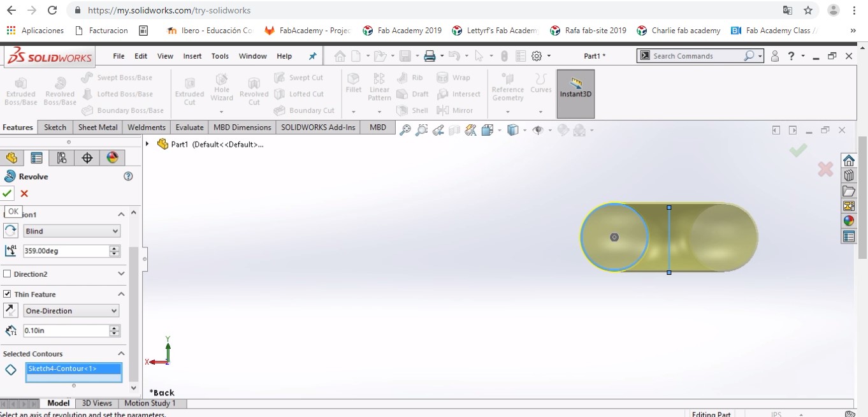Click the Reverse Direction revolve icon

pos(11,231)
